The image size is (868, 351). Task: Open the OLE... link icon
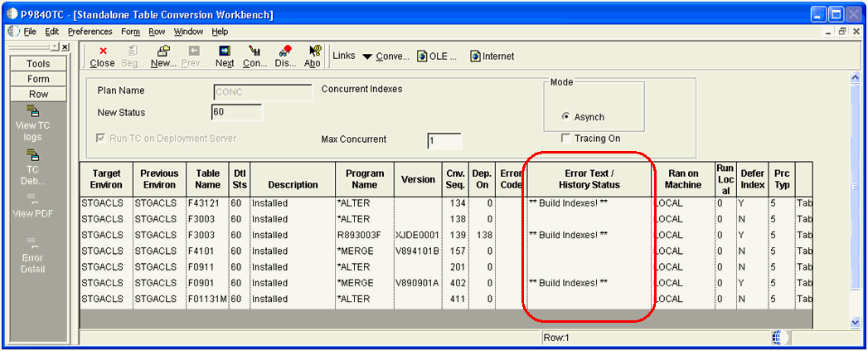[x=423, y=56]
